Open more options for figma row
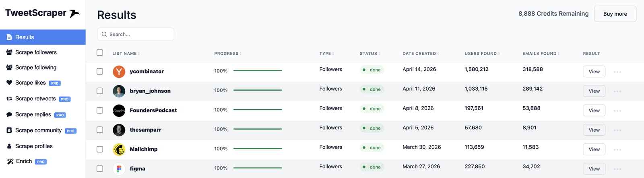644x178 pixels. [617, 169]
